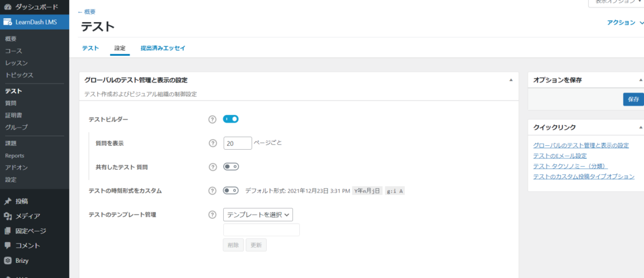Open メディア icon in sidebar
The width and height of the screenshot is (644, 278).
[8, 216]
